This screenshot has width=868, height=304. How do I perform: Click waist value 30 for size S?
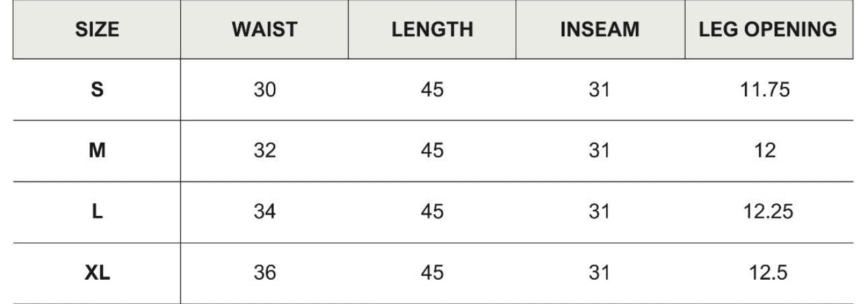pyautogui.click(x=264, y=89)
